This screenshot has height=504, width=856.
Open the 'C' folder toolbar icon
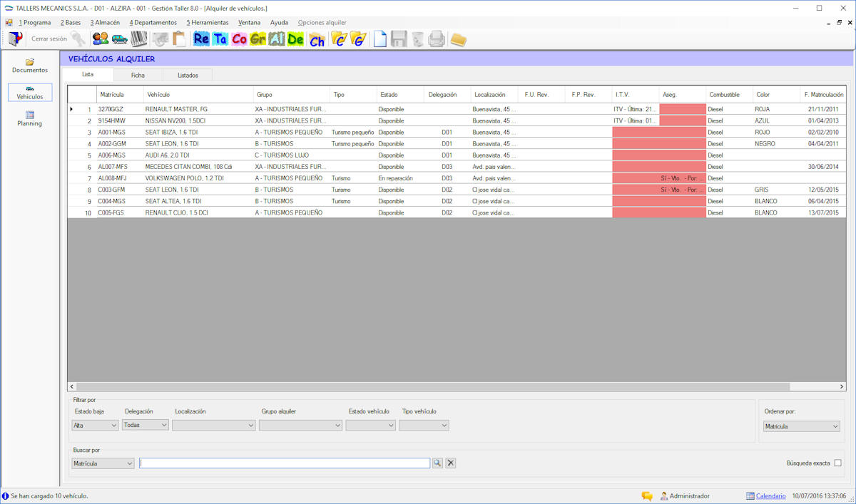point(338,39)
